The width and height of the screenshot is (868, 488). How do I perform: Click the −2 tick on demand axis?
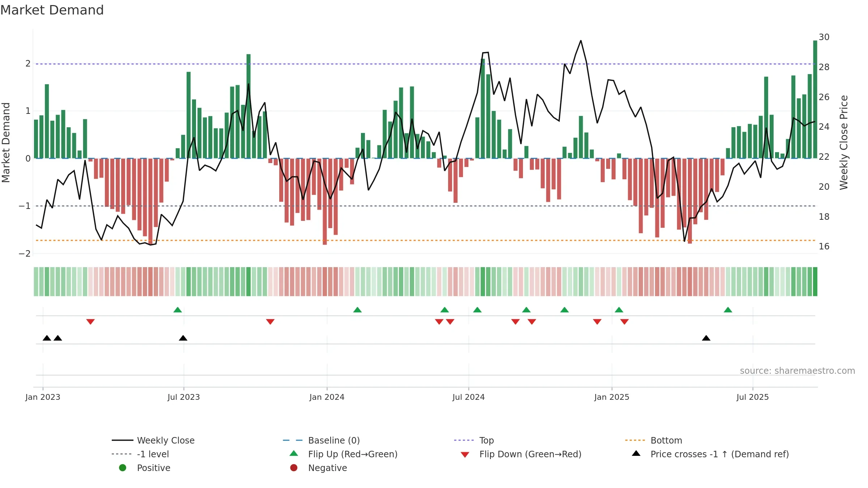25,254
